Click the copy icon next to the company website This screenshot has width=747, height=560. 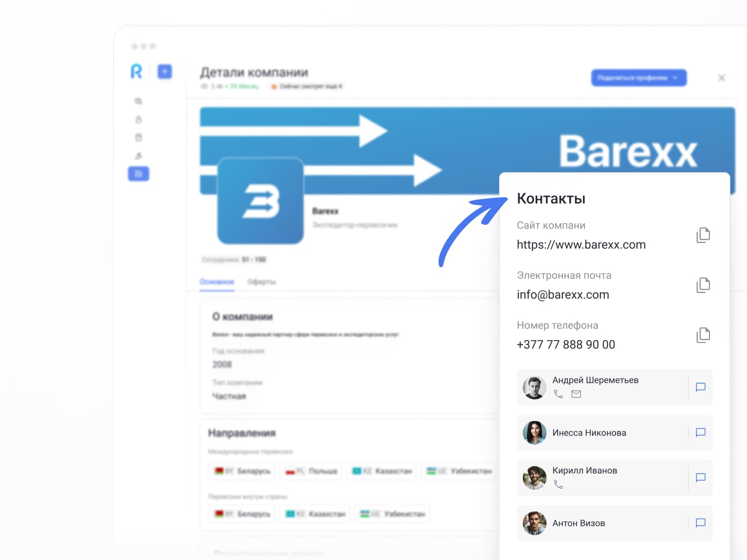703,235
